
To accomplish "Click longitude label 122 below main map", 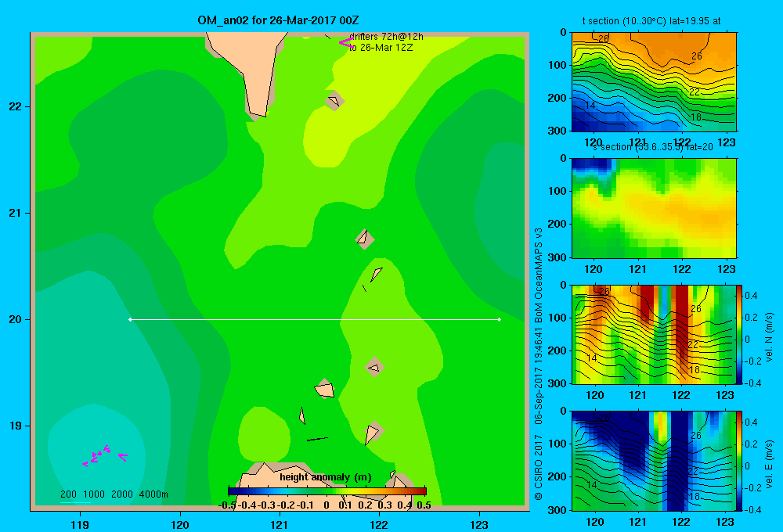I will pos(379,524).
